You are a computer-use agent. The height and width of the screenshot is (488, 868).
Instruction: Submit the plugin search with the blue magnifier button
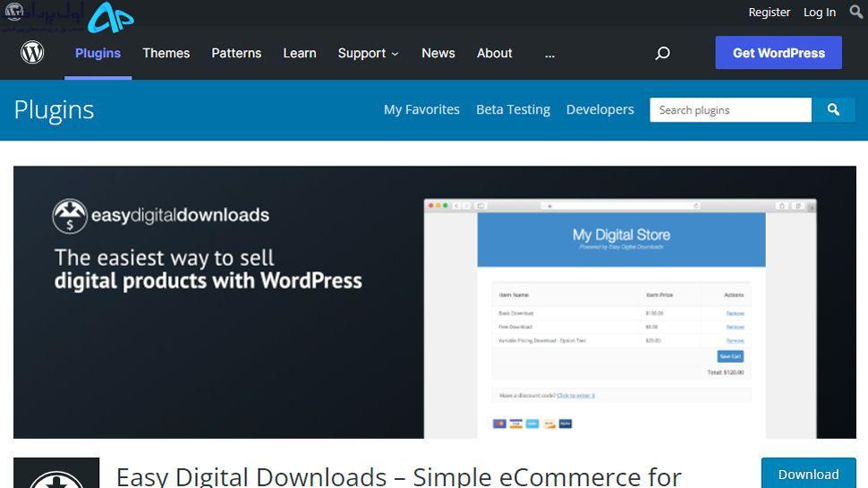(x=833, y=109)
